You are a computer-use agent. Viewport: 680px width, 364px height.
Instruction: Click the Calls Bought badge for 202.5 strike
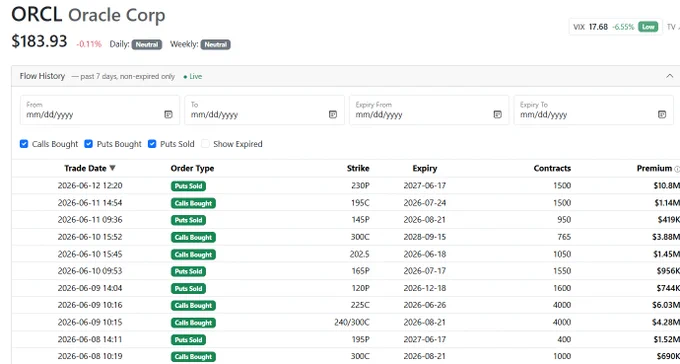pyautogui.click(x=193, y=254)
